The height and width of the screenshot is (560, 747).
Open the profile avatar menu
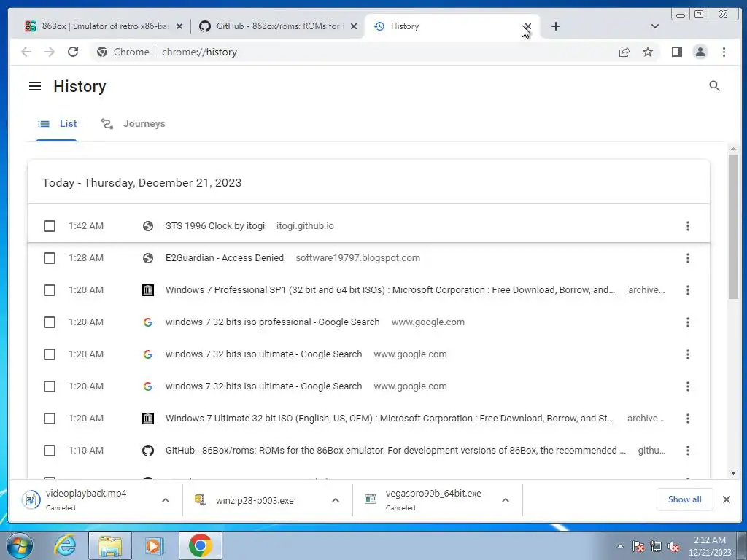[700, 52]
